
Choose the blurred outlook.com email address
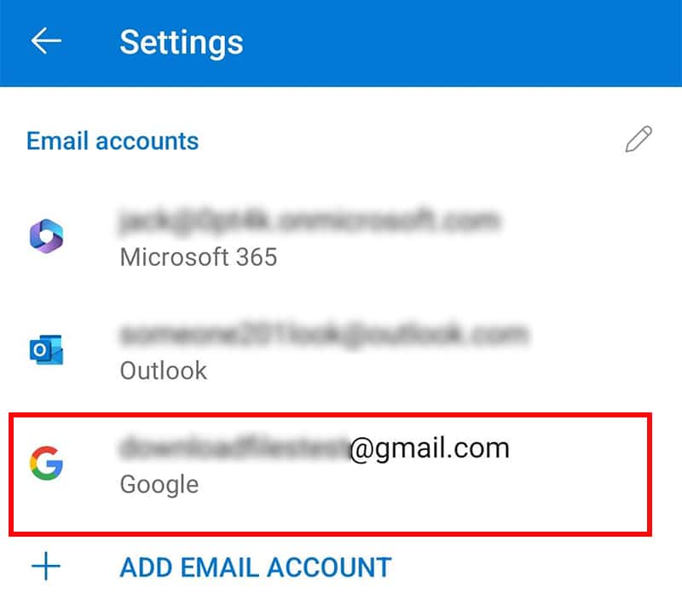324,335
